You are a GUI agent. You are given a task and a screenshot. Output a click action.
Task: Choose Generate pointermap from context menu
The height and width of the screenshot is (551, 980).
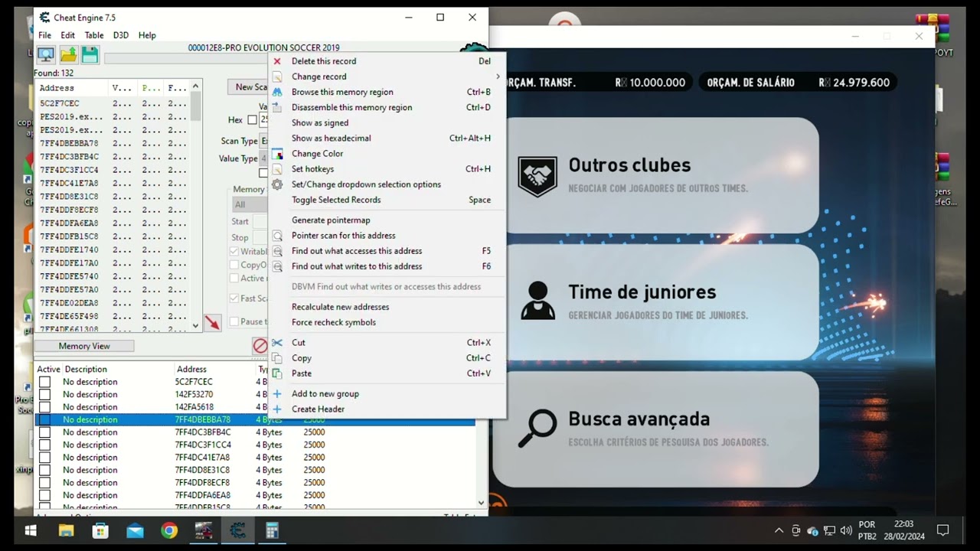click(x=387, y=220)
